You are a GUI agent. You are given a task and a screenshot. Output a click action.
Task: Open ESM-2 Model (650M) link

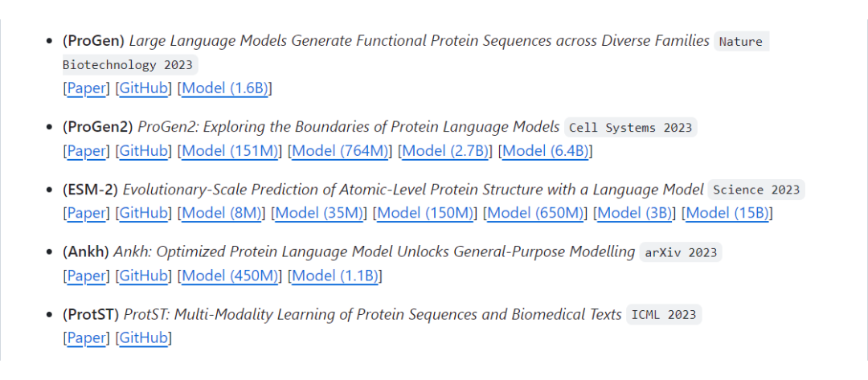click(536, 213)
